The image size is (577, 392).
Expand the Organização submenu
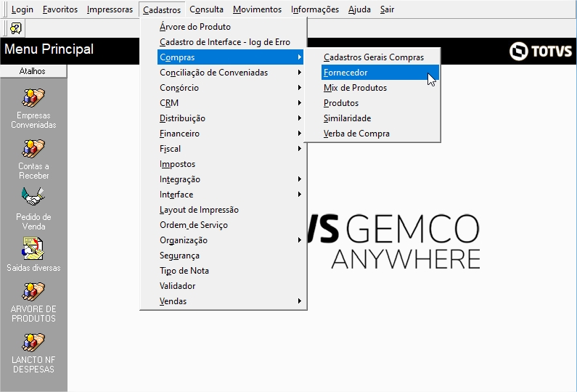click(230, 240)
